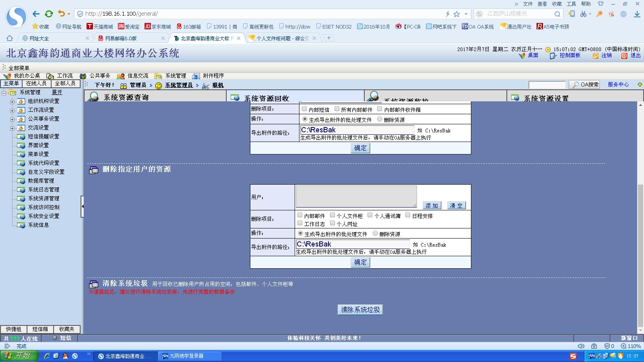Expand the 工作流设置 tree node
The image size is (644, 362).
click(12, 110)
